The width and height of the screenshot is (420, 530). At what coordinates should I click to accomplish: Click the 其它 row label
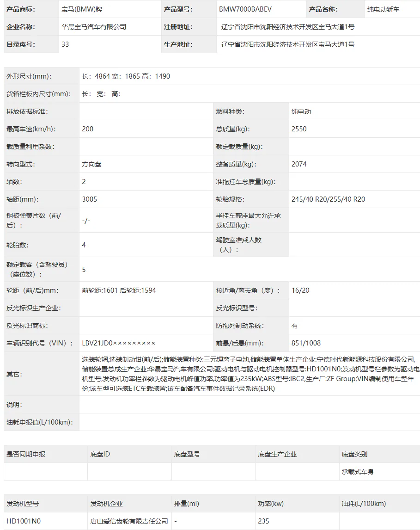point(14,374)
